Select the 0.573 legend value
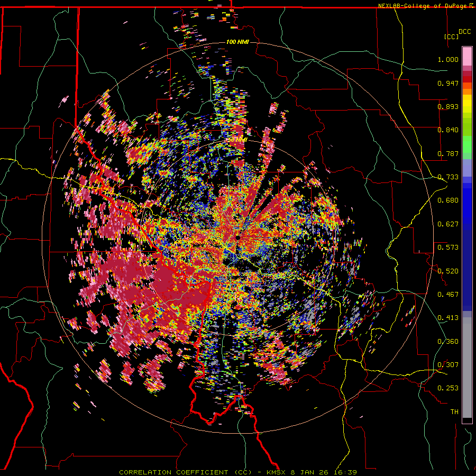Viewport: 476px width, 476px height. pos(448,248)
